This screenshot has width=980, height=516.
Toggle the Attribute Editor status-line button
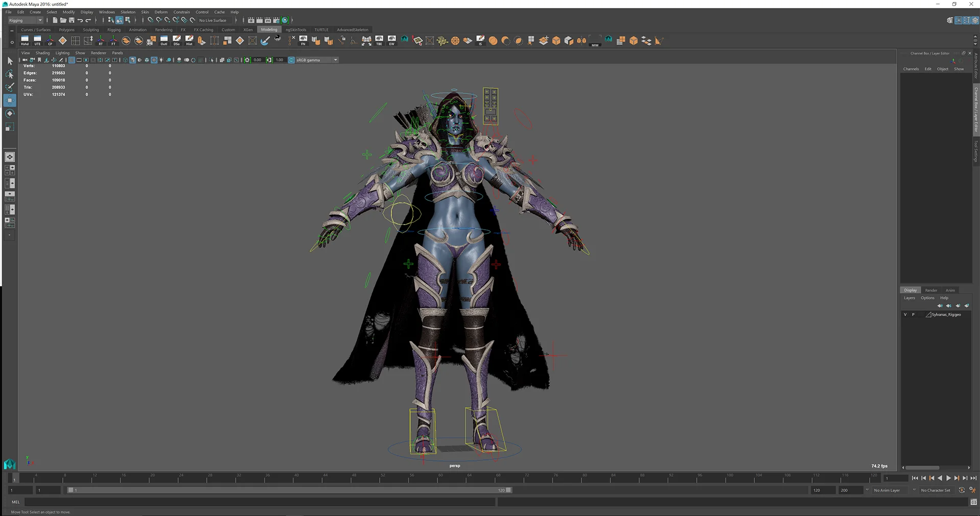(959, 20)
